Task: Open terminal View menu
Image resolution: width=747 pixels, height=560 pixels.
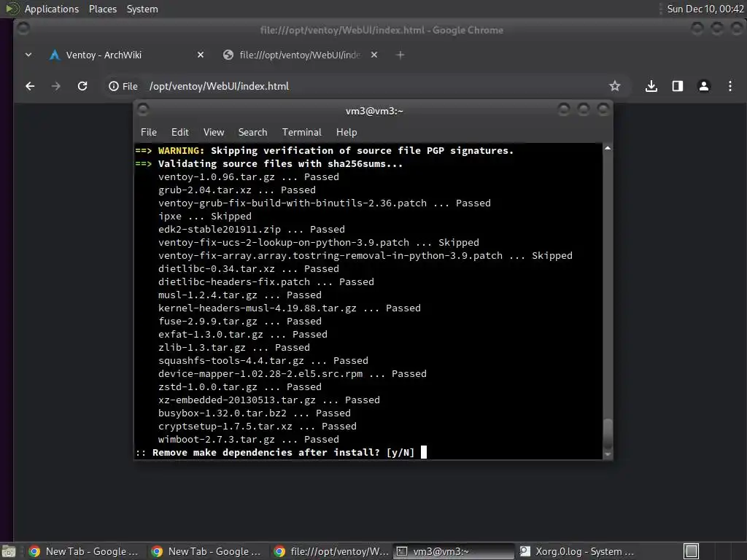Action: pos(214,133)
